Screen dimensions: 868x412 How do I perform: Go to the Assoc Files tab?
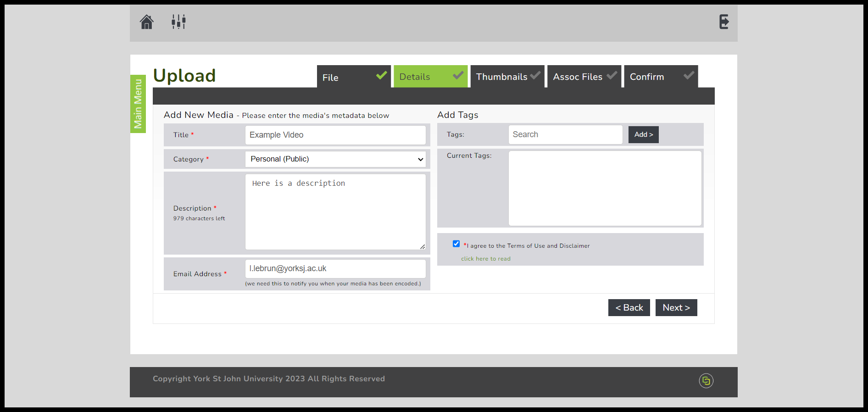tap(584, 77)
